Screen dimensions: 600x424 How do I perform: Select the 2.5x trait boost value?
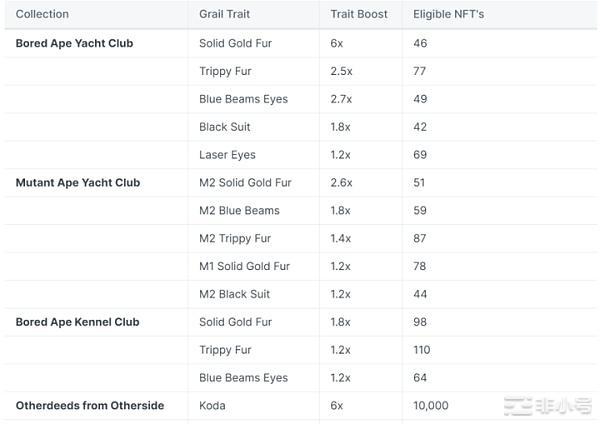[x=341, y=71]
